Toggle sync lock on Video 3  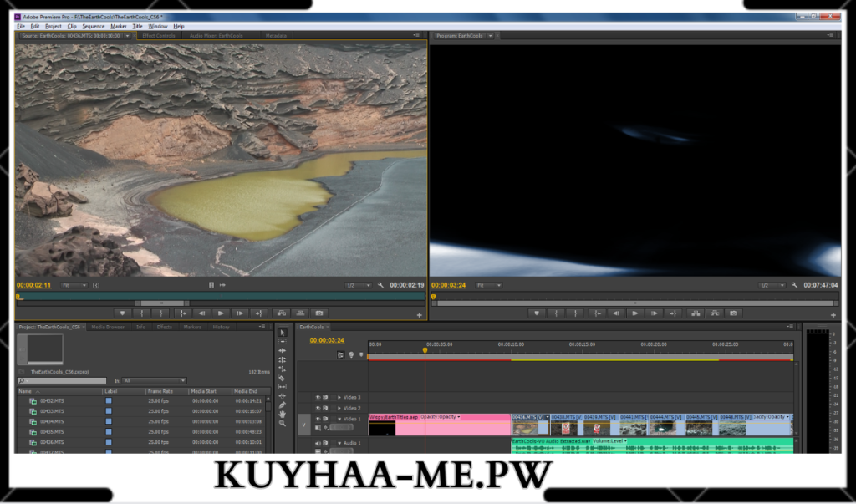coord(325,398)
